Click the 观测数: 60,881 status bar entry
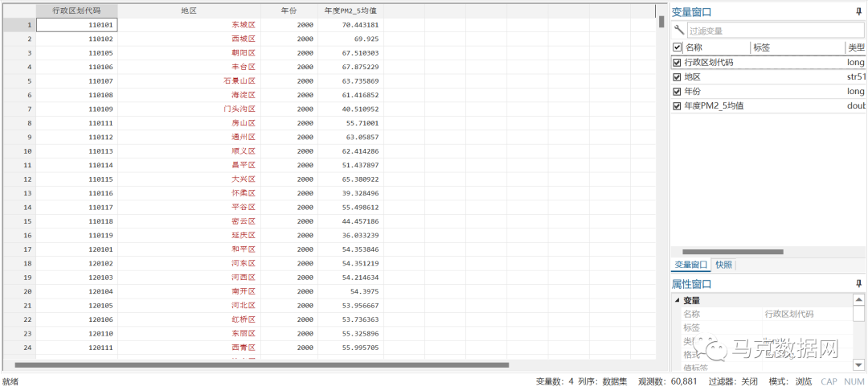Viewport: 868px width, 387px height. (x=668, y=381)
